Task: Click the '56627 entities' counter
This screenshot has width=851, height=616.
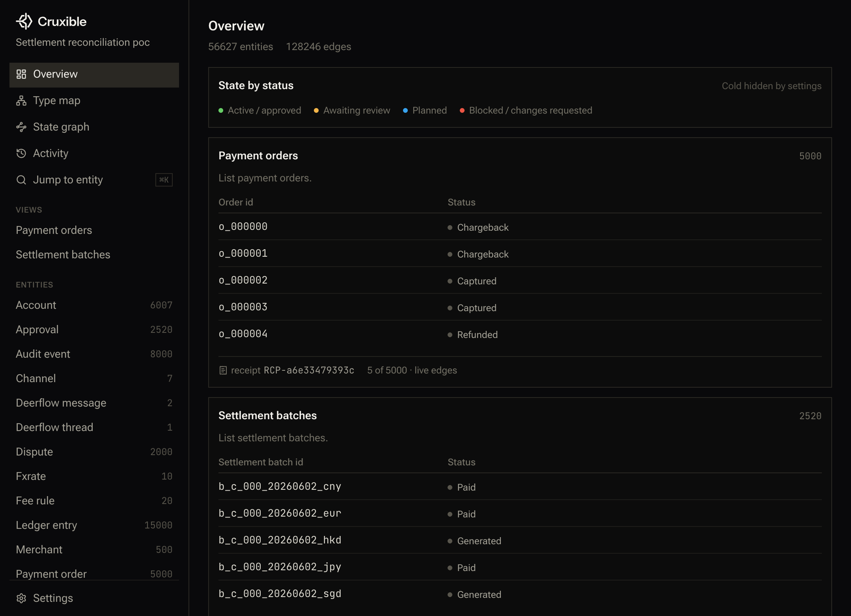Action: click(241, 47)
